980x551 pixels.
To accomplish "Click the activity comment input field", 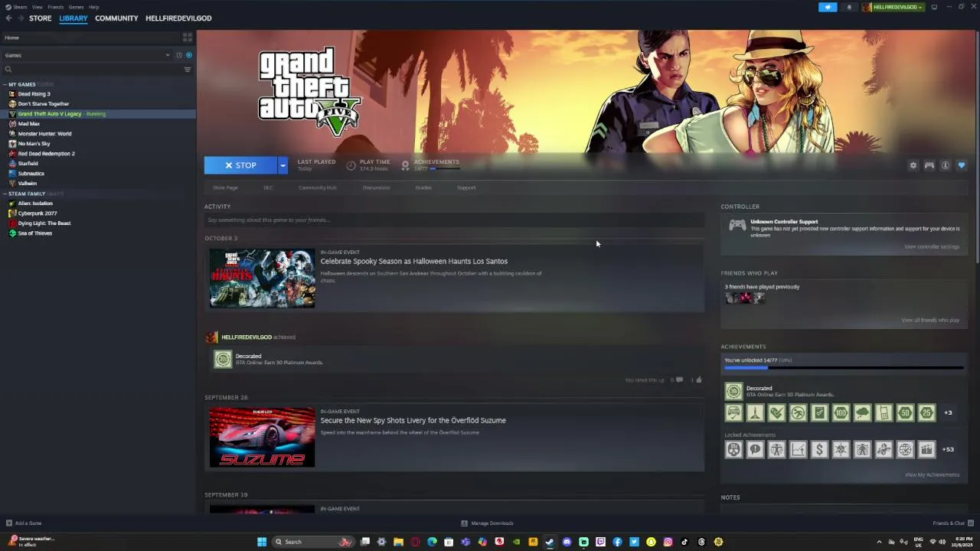I will coord(454,220).
